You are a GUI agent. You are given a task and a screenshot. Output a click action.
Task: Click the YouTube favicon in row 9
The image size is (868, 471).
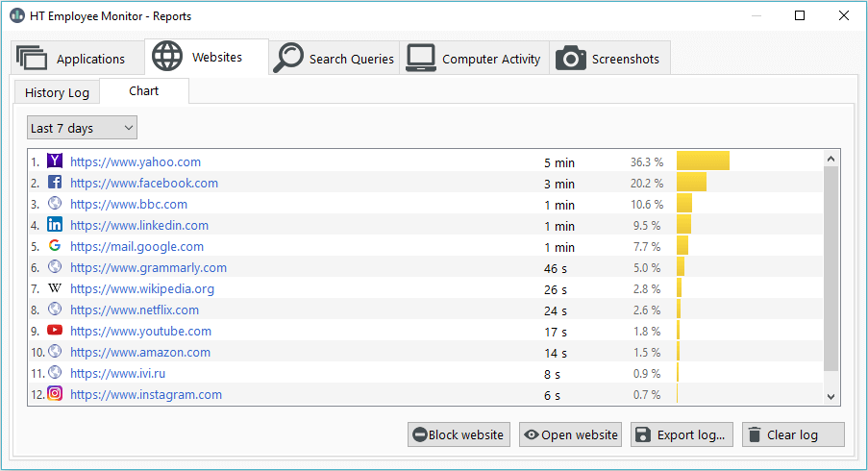[x=54, y=330]
